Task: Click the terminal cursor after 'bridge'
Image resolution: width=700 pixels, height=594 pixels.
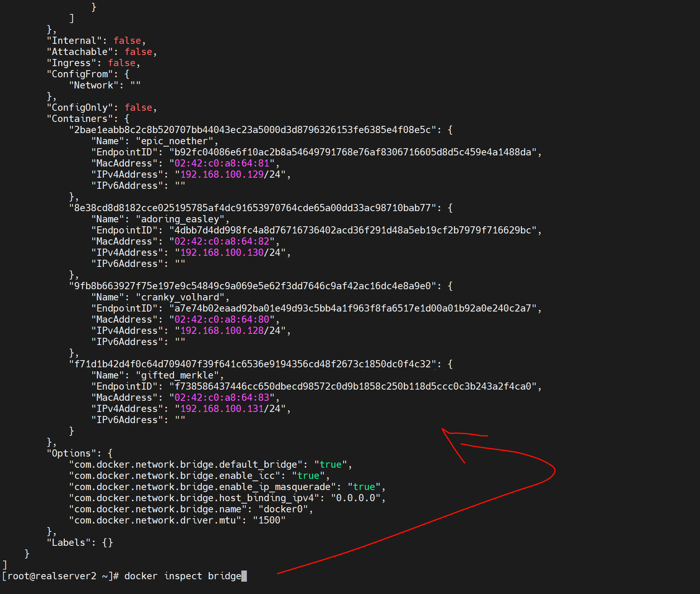Action: tap(244, 576)
